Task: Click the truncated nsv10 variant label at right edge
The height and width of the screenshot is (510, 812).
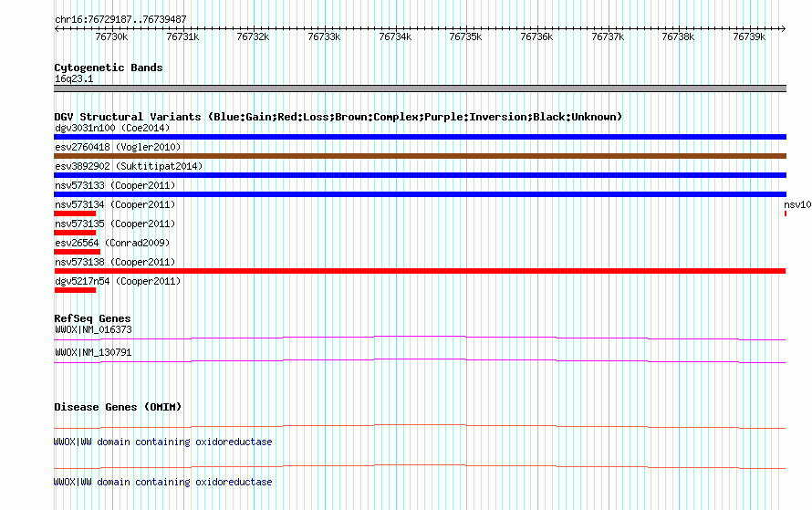Action: pos(797,204)
